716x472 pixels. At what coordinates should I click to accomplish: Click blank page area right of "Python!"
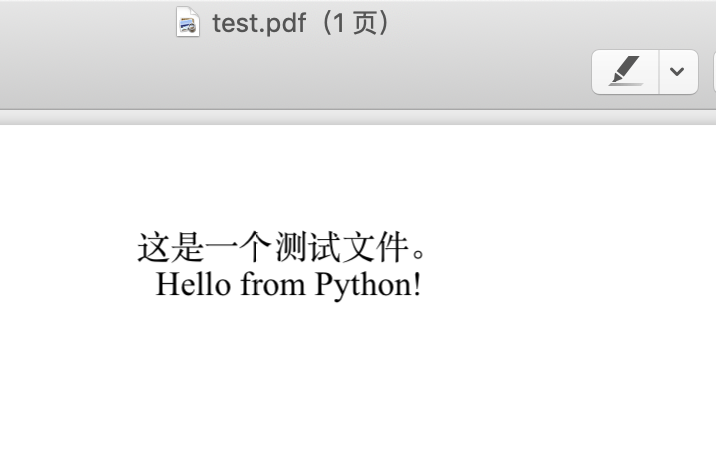point(560,285)
